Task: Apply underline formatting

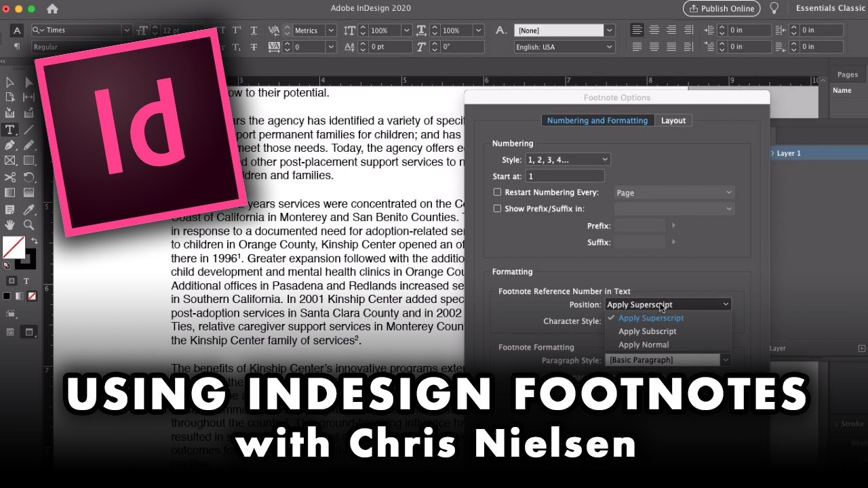Action: [x=254, y=30]
